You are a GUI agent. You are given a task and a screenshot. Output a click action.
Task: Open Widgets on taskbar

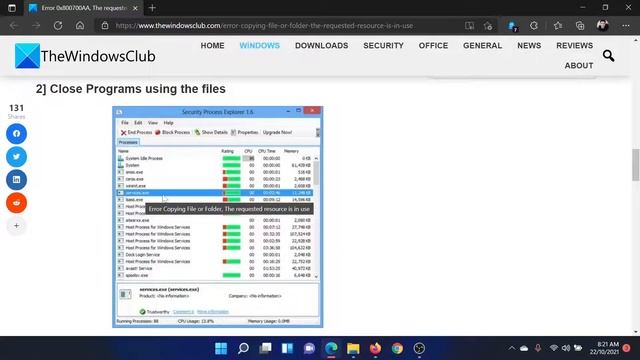tap(287, 348)
